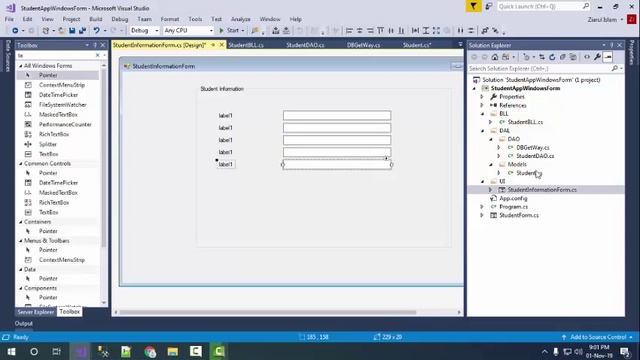Open the Format menu
This screenshot has height=360, width=640.
[x=170, y=19]
